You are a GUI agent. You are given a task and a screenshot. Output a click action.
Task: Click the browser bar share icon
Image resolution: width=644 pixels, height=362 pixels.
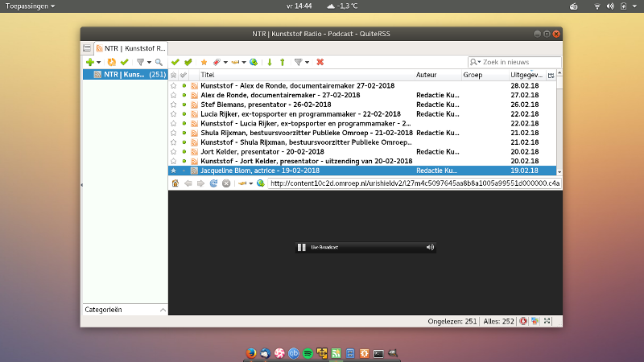tap(242, 183)
